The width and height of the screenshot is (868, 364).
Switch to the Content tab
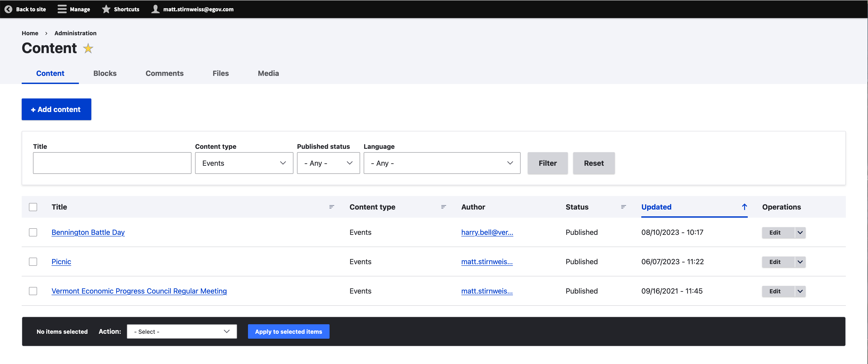click(50, 73)
